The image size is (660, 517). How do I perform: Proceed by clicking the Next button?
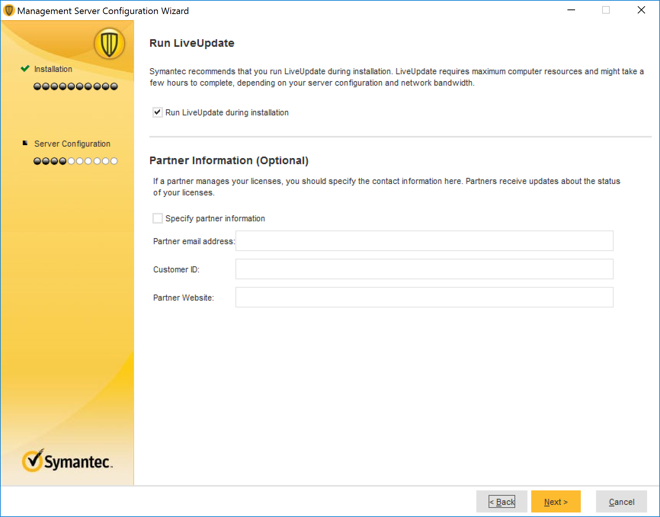tap(555, 501)
